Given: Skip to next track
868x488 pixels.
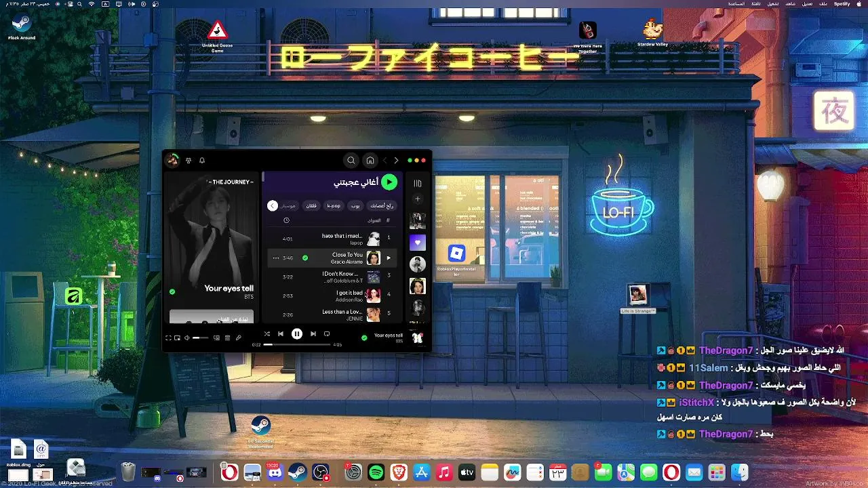Looking at the screenshot, I should 313,333.
